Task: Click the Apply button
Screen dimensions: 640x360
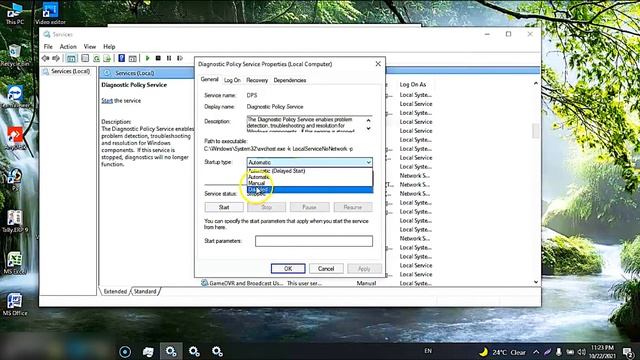Action: pyautogui.click(x=364, y=269)
